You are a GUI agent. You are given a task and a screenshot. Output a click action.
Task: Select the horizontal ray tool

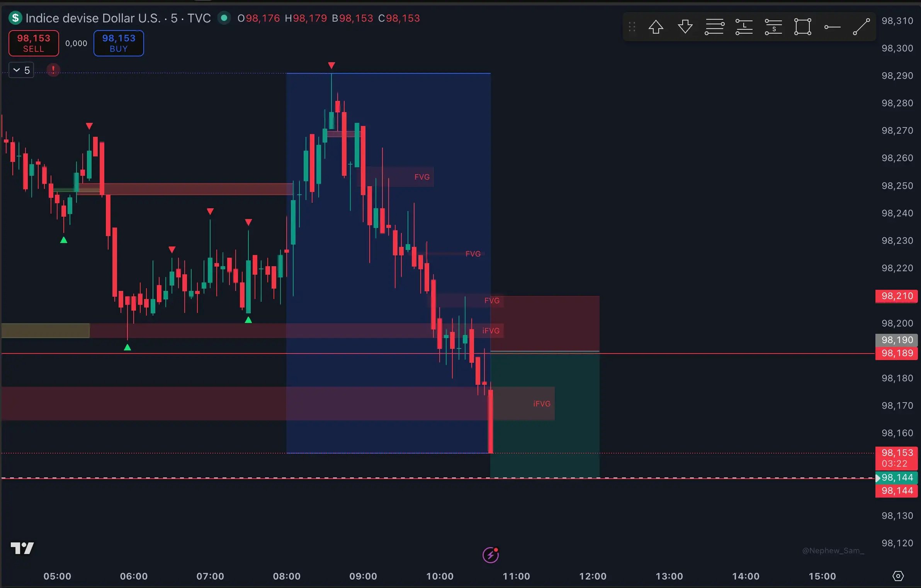[x=832, y=27]
